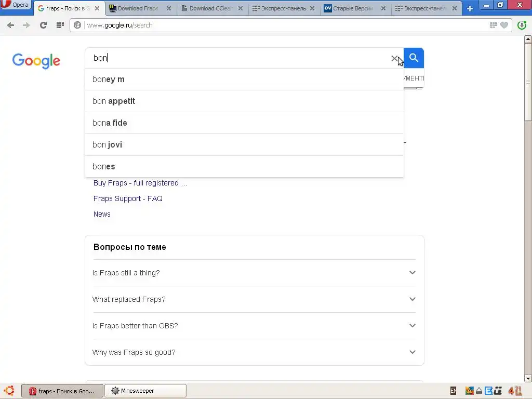
Task: Expand 'Is Fraps better than OBS?' question
Action: click(x=254, y=326)
